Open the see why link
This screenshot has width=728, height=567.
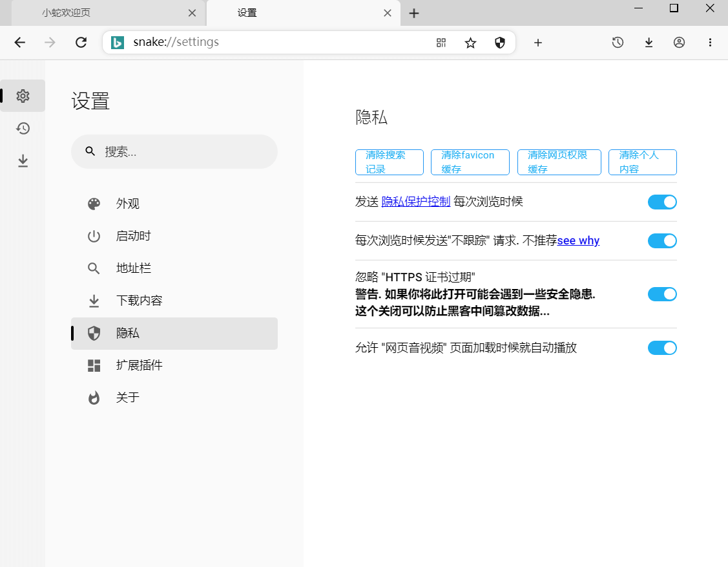578,241
